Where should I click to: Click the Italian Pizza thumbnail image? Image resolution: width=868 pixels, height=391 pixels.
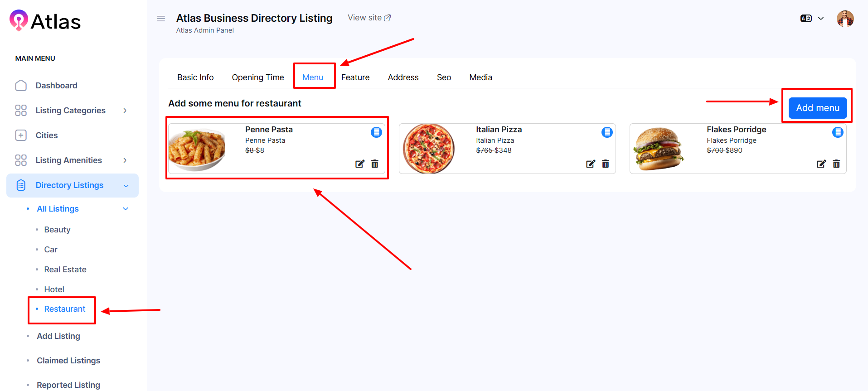pos(428,149)
